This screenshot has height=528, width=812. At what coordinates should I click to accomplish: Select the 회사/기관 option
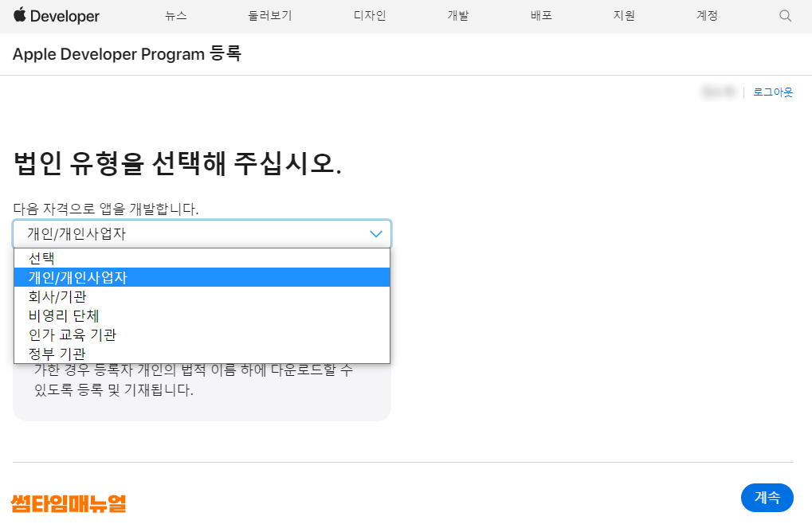coord(202,296)
